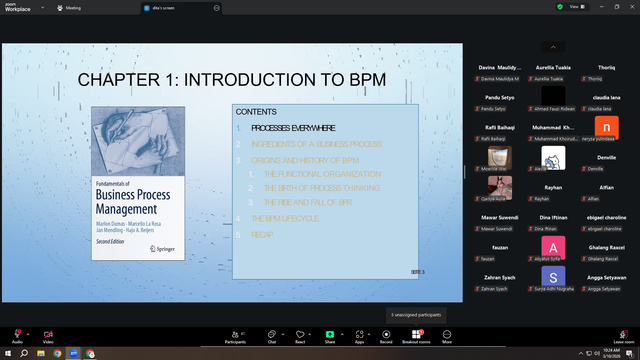The width and height of the screenshot is (640, 360).
Task: Show hidden tray icons chevron
Action: click(x=580, y=353)
